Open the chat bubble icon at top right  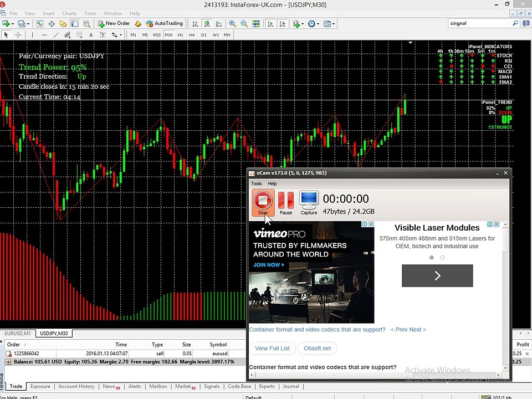[526, 23]
